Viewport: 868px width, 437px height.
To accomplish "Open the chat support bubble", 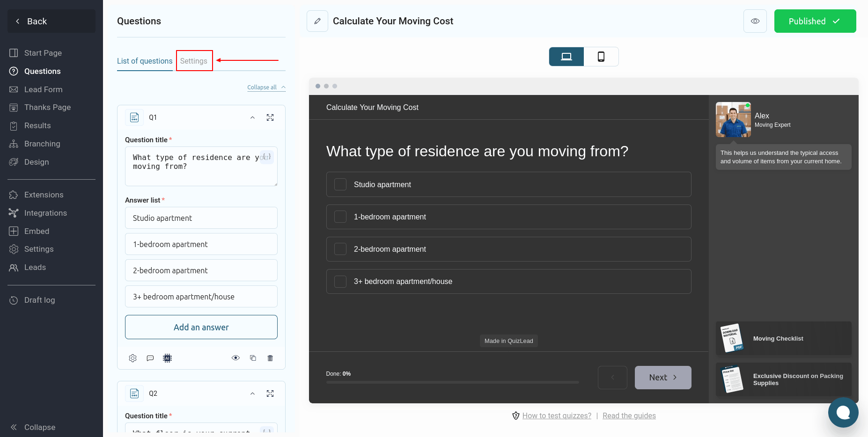I will tap(843, 412).
